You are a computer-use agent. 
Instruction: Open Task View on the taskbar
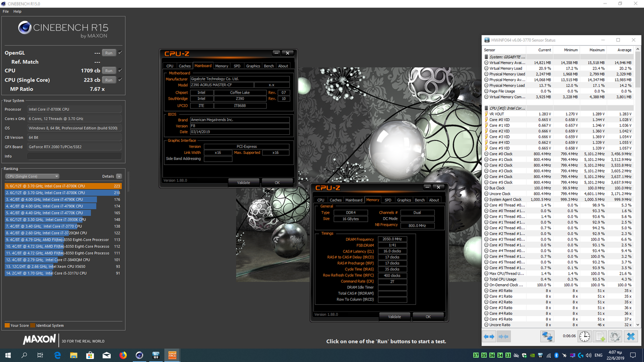40,355
